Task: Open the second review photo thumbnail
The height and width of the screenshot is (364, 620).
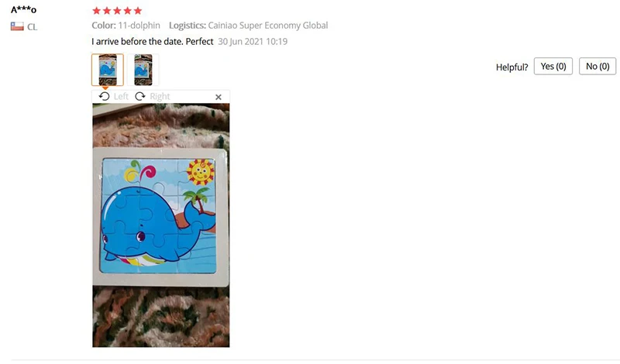Action: pos(143,70)
